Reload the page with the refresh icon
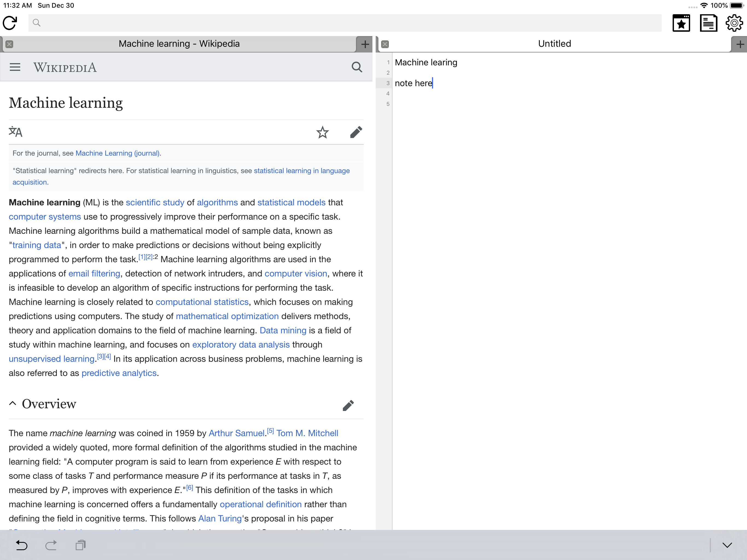This screenshot has width=747, height=560. 10,23
